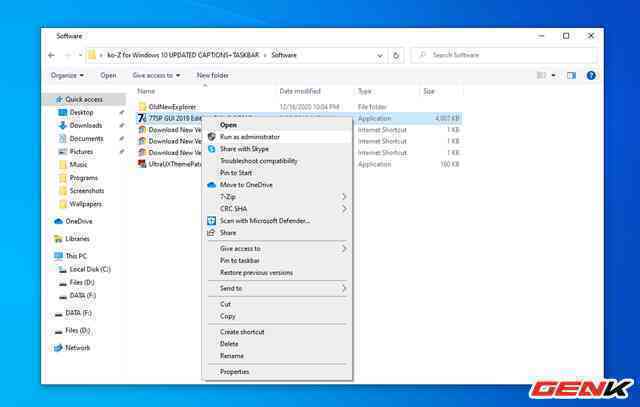Toggle the preview pane icon
This screenshot has height=407, width=640.
coord(571,76)
